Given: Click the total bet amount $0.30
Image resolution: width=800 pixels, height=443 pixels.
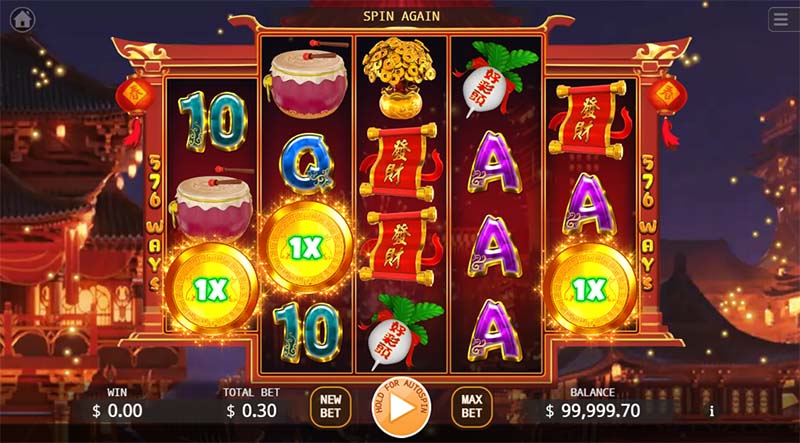Looking at the screenshot, I should click(251, 410).
